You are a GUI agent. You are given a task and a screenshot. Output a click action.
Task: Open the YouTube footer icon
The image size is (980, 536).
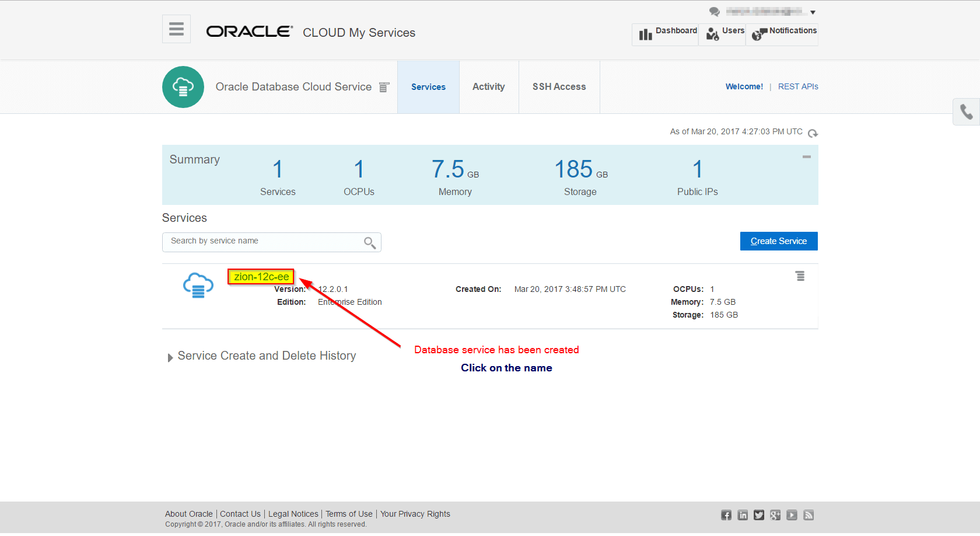click(x=792, y=515)
